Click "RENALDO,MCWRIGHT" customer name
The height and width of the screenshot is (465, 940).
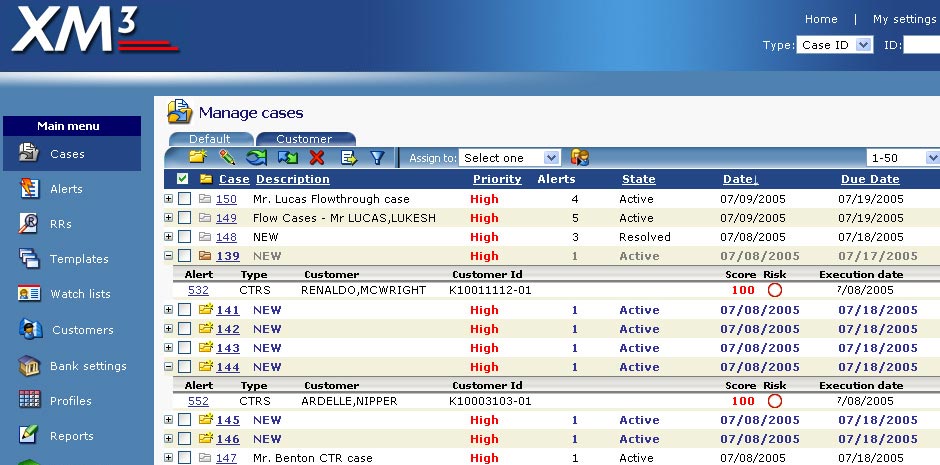(x=363, y=290)
